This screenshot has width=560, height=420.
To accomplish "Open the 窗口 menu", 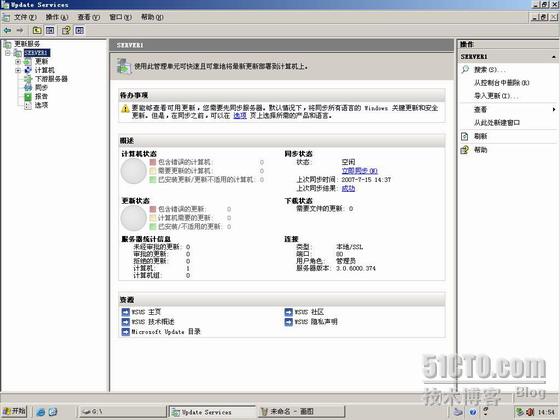I will pyautogui.click(x=120, y=17).
